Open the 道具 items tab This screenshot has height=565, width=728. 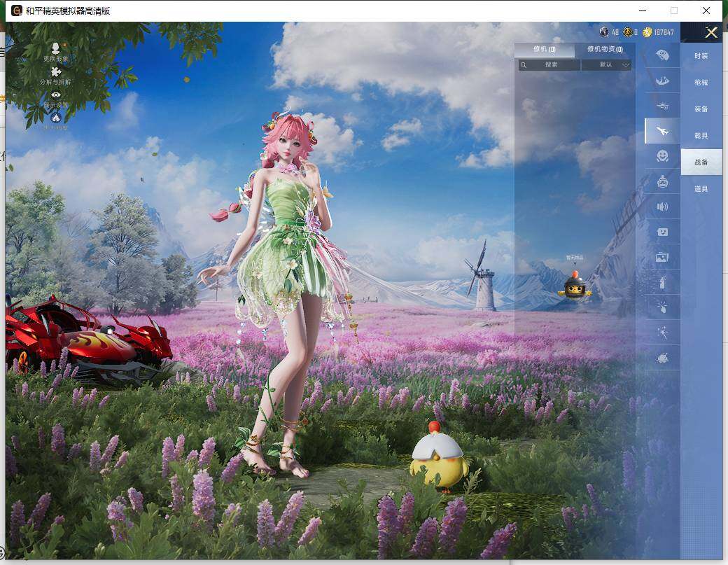point(701,188)
